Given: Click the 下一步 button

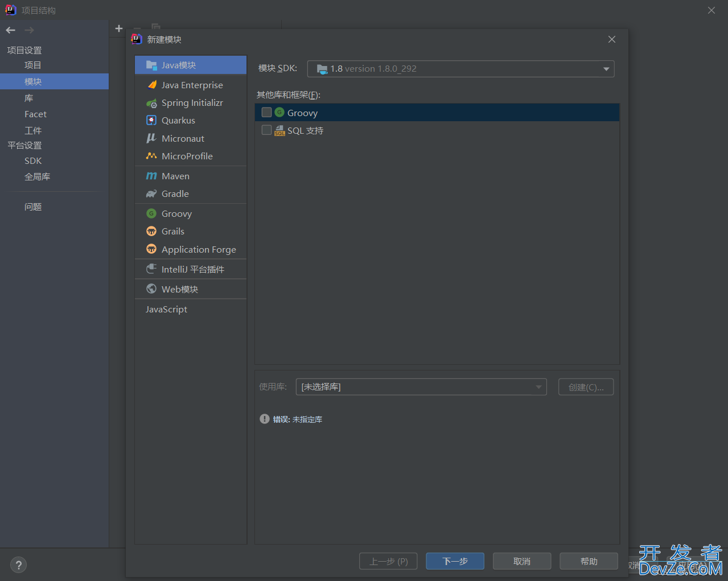Looking at the screenshot, I should [455, 561].
